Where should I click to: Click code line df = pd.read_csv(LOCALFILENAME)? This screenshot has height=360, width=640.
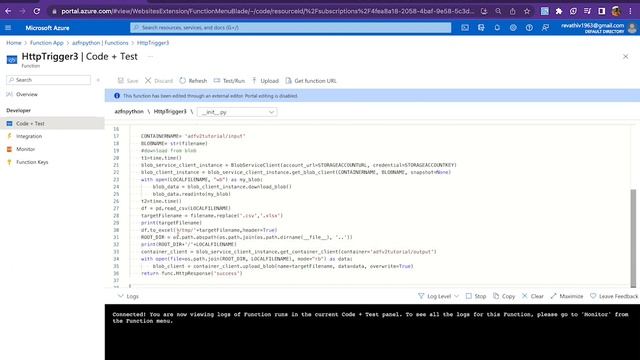click(186, 208)
